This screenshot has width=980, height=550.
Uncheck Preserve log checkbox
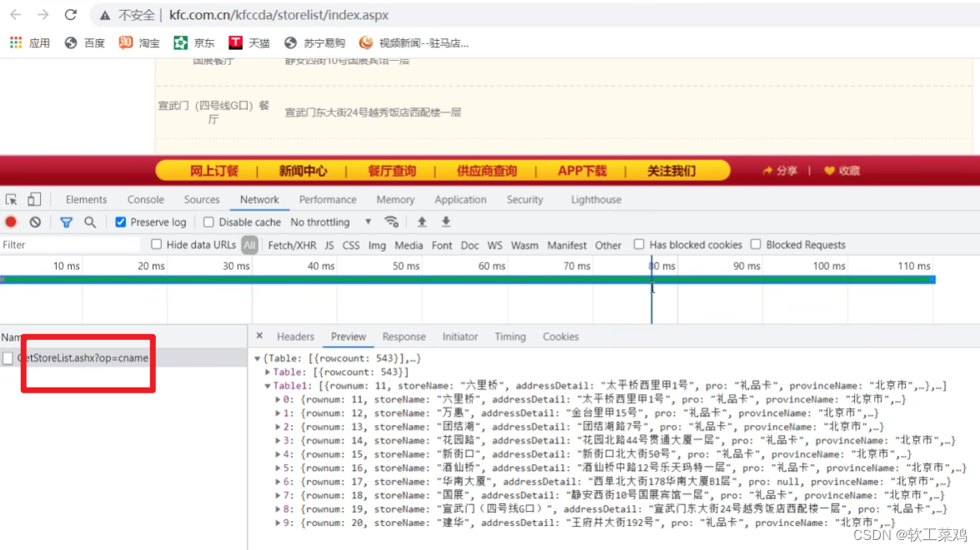click(x=121, y=222)
